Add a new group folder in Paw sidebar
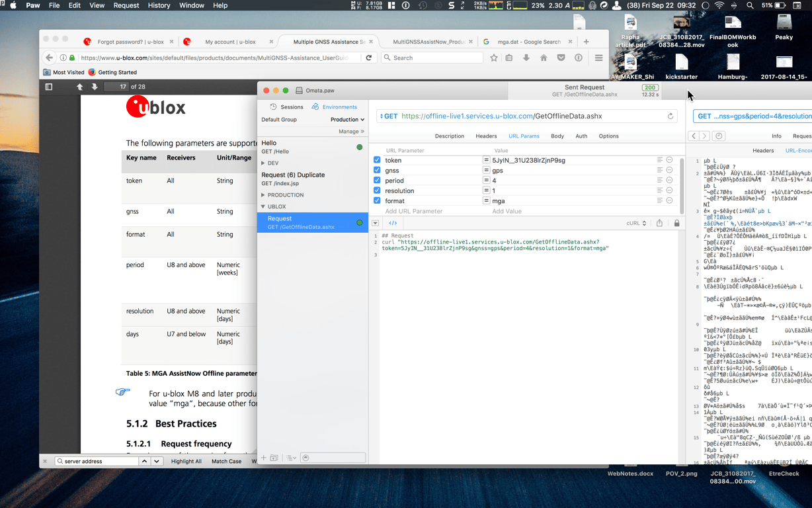The image size is (812, 508). click(x=274, y=458)
